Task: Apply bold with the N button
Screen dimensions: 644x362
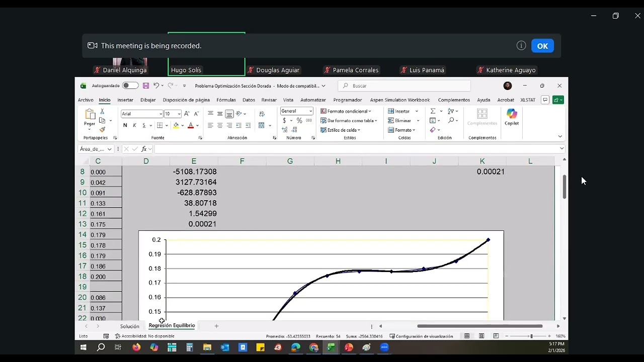Action: coord(125,125)
